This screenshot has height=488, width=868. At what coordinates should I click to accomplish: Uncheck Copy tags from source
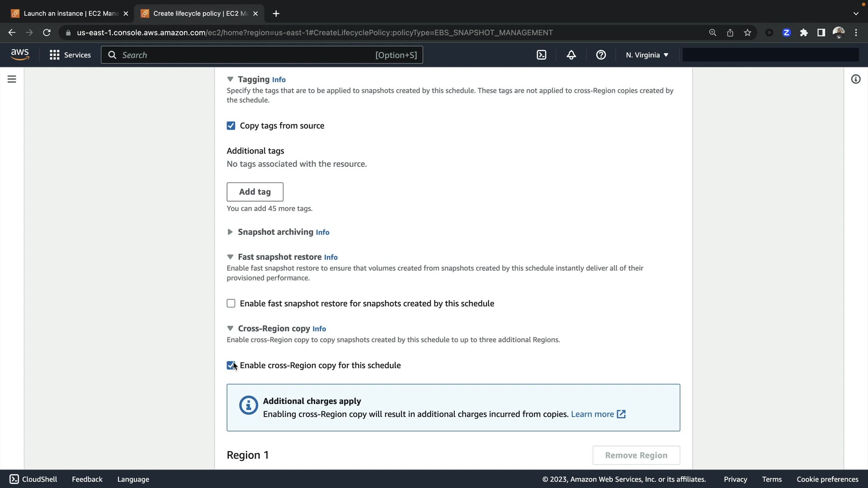(x=231, y=126)
